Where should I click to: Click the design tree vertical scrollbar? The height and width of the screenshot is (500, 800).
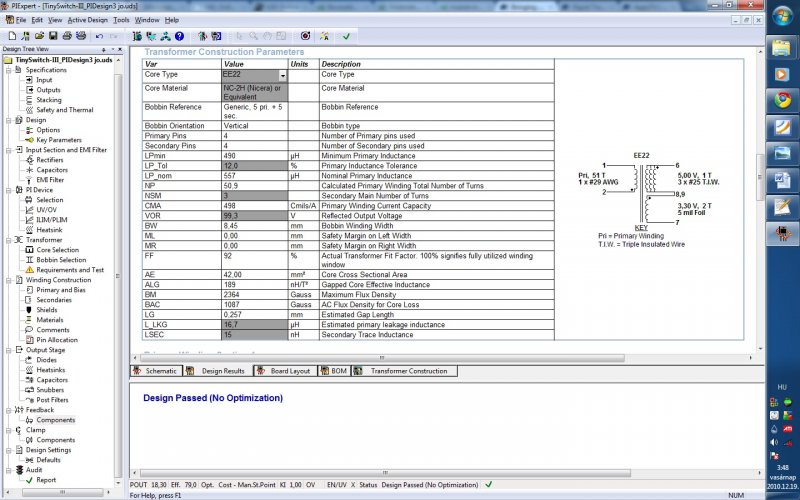click(x=118, y=276)
